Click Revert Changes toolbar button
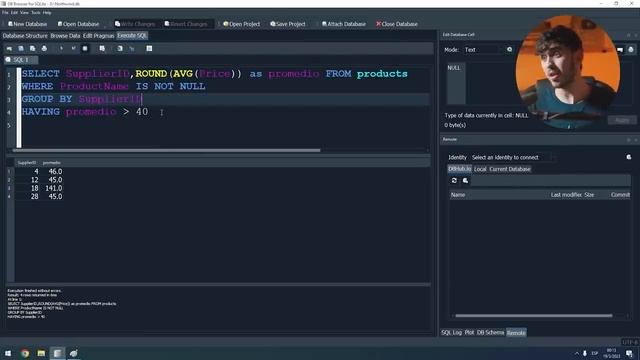This screenshot has height=360, width=640. 186,24
